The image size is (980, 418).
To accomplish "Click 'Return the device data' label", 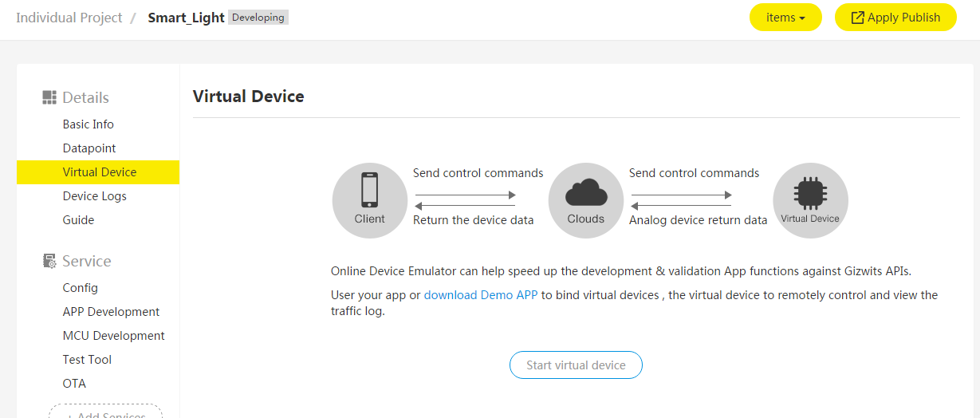I will [x=474, y=220].
